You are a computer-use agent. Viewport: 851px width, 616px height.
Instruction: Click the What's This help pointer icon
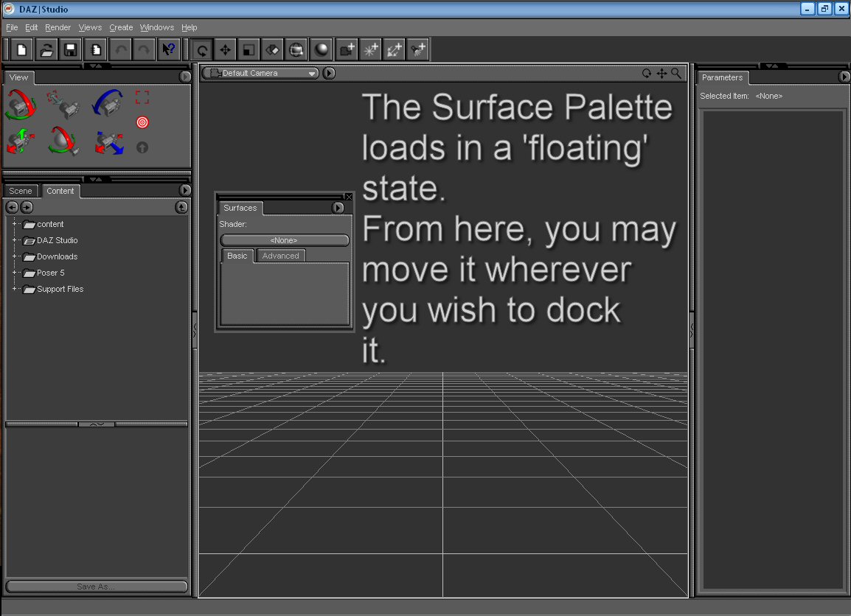pos(168,49)
